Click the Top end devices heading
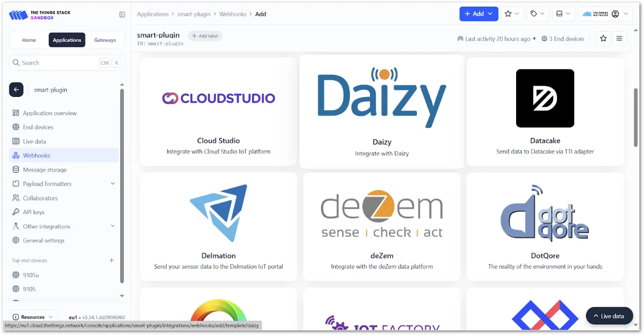 click(30, 261)
